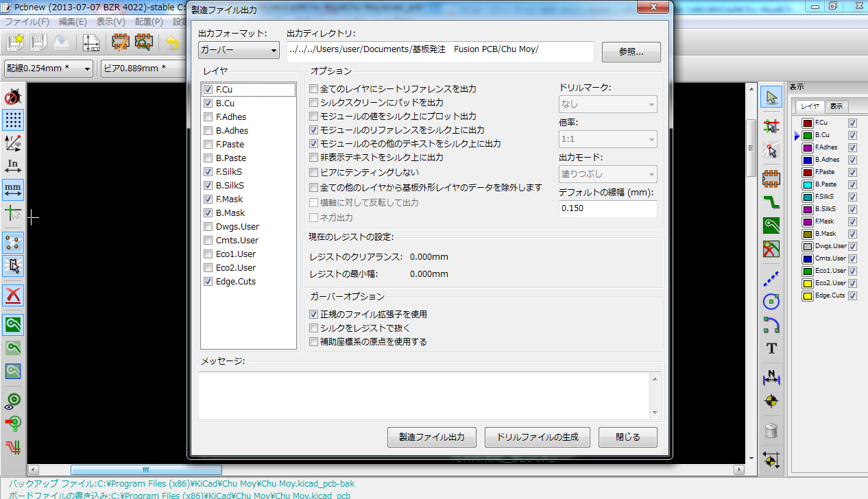
Task: Click the B.Paste cyan color swatch
Action: coord(808,184)
